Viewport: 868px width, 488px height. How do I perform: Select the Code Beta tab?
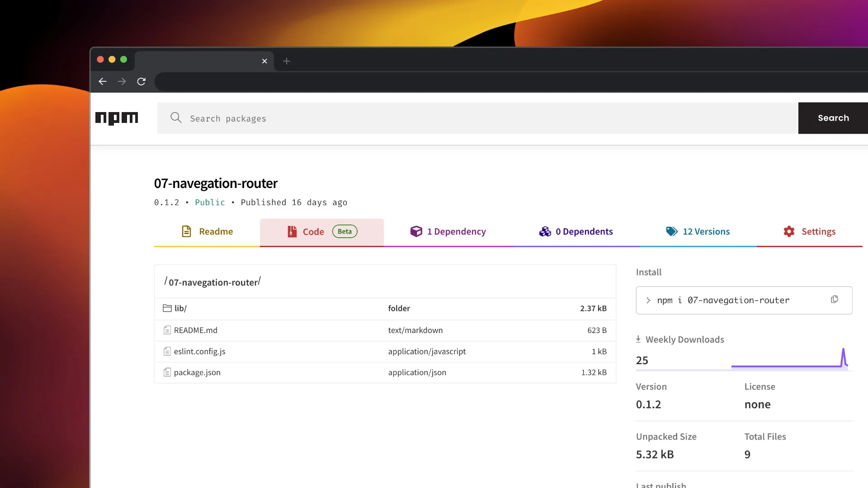click(x=321, y=232)
